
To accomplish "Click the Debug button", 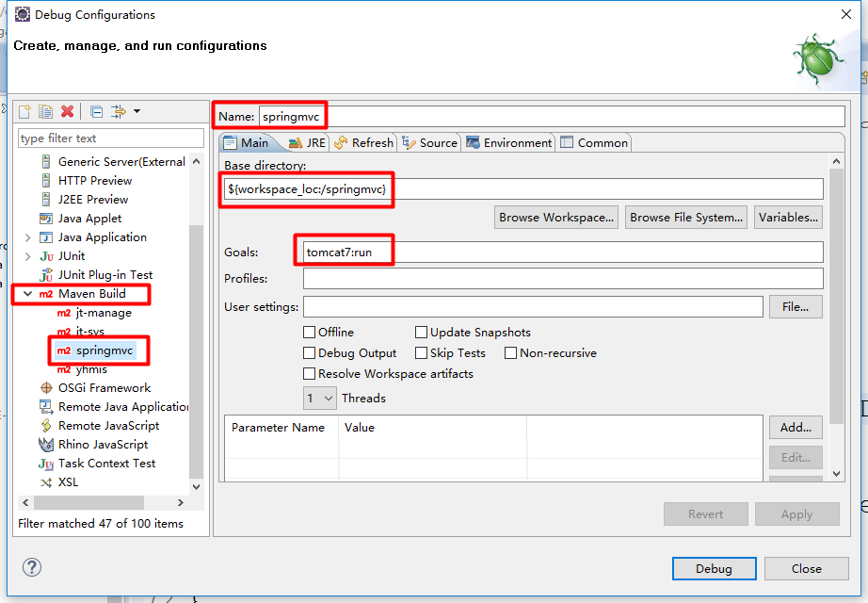I will coord(715,569).
